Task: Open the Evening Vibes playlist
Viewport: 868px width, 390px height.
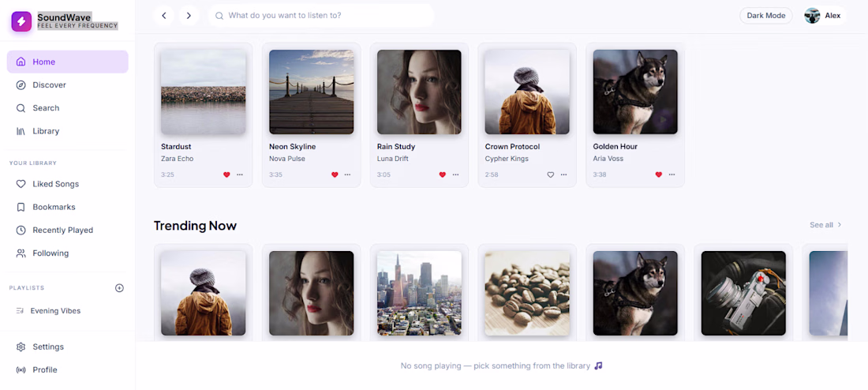Action: click(68, 311)
